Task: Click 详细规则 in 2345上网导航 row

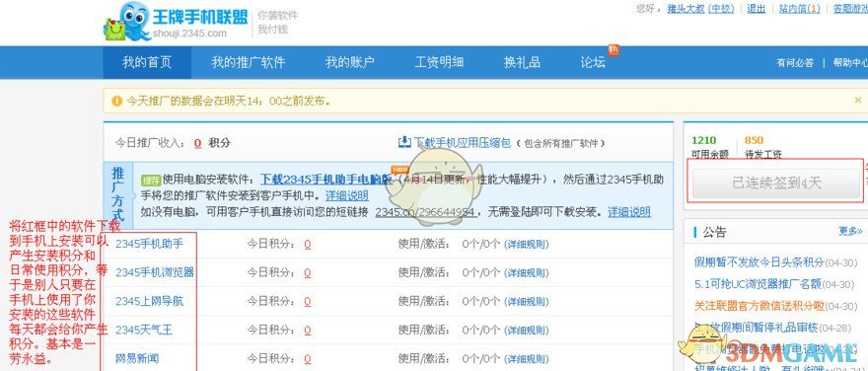Action: (527, 302)
